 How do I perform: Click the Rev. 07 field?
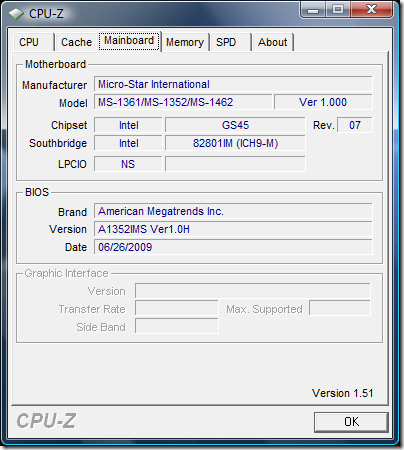pos(355,125)
